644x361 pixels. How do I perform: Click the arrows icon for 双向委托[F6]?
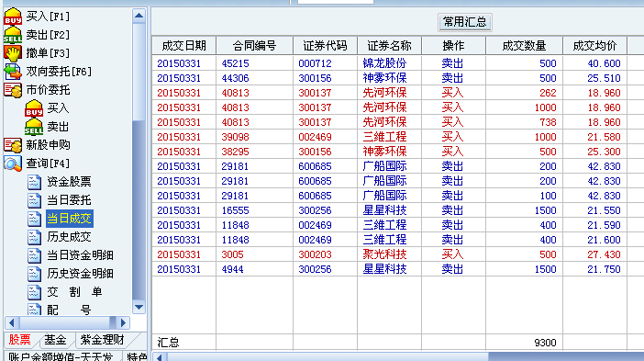point(13,72)
